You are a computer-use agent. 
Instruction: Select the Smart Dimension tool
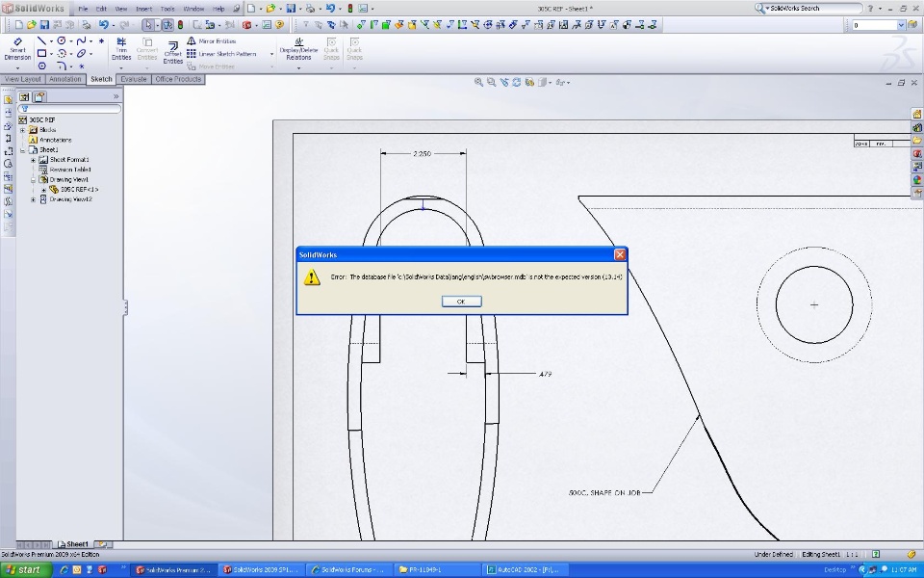(x=17, y=49)
